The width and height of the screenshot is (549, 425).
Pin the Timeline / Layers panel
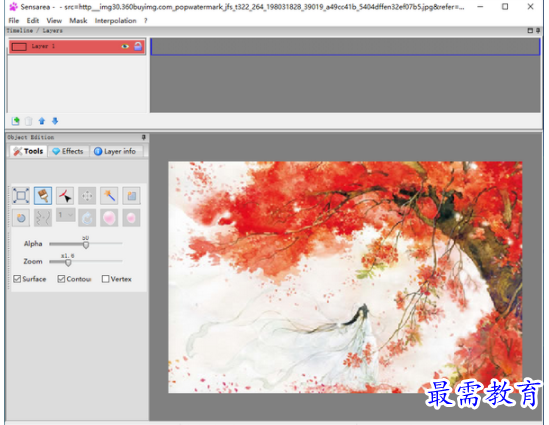point(538,31)
